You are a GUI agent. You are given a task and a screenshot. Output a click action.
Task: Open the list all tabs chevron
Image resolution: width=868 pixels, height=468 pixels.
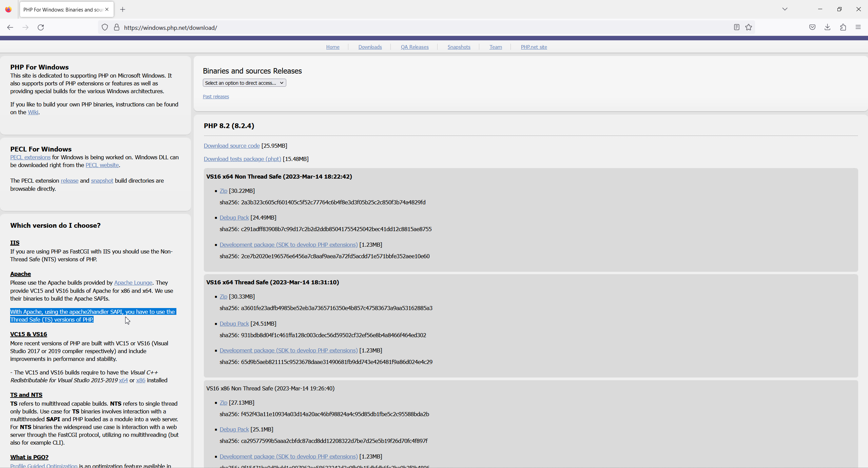(x=785, y=9)
